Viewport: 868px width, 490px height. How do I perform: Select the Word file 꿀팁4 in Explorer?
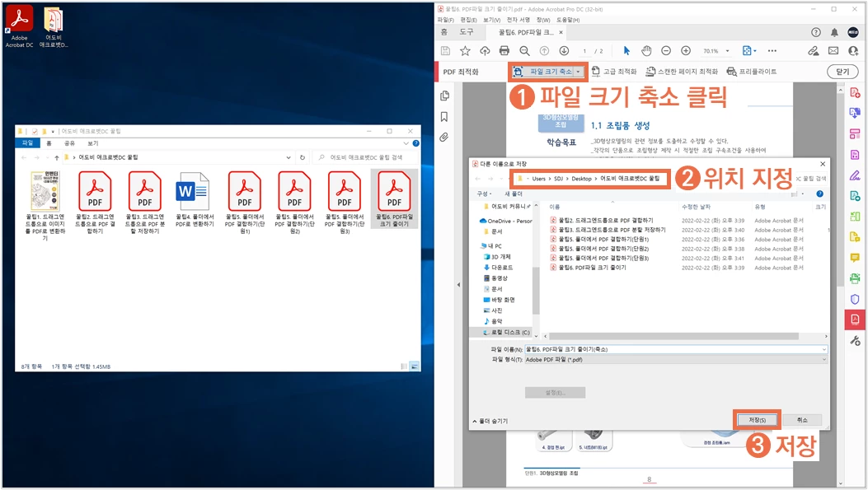click(195, 200)
